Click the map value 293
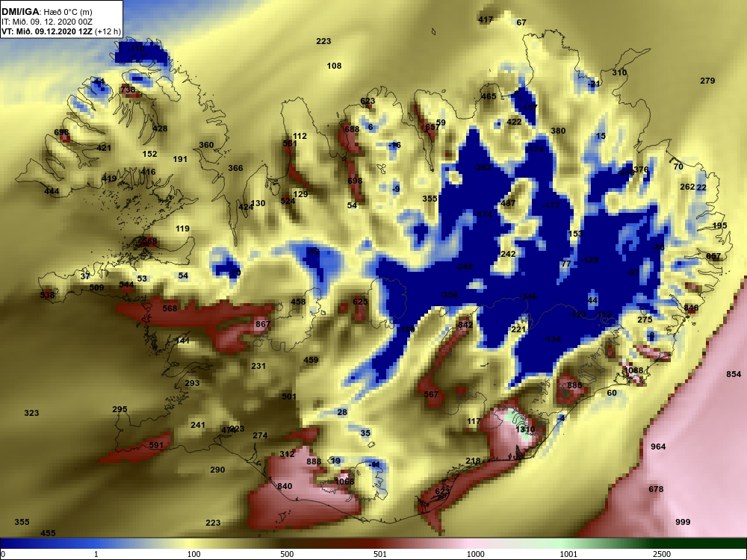This screenshot has height=560, width=747. pyautogui.click(x=193, y=383)
